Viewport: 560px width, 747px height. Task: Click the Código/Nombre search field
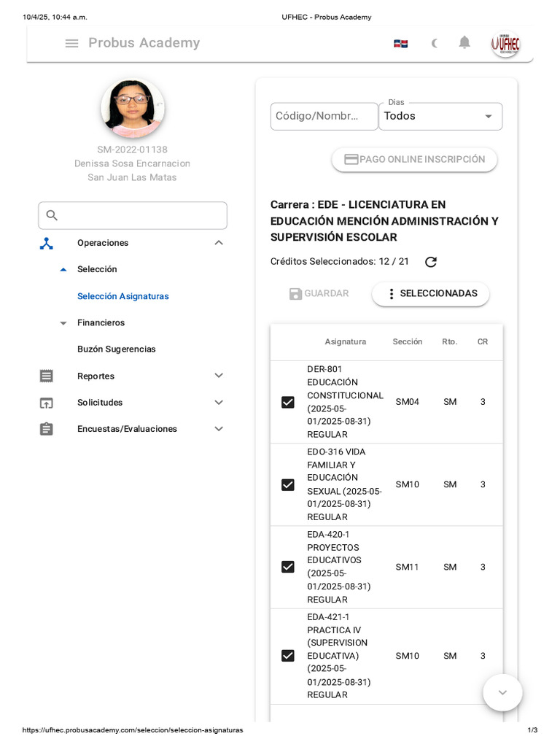(324, 117)
